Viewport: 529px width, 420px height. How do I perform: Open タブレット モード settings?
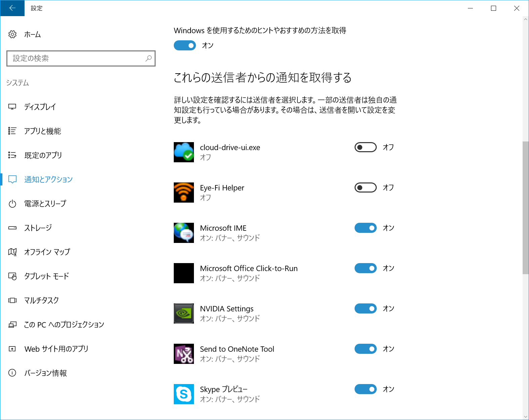click(46, 276)
